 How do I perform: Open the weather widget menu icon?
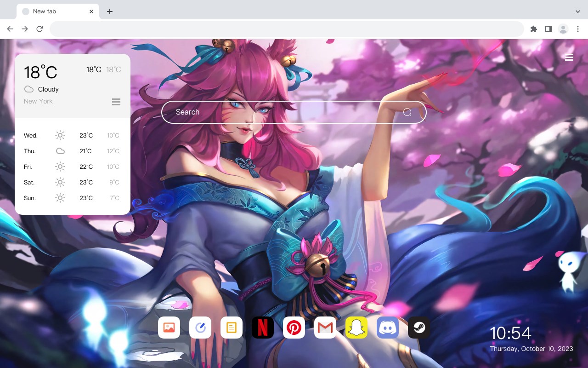(116, 102)
